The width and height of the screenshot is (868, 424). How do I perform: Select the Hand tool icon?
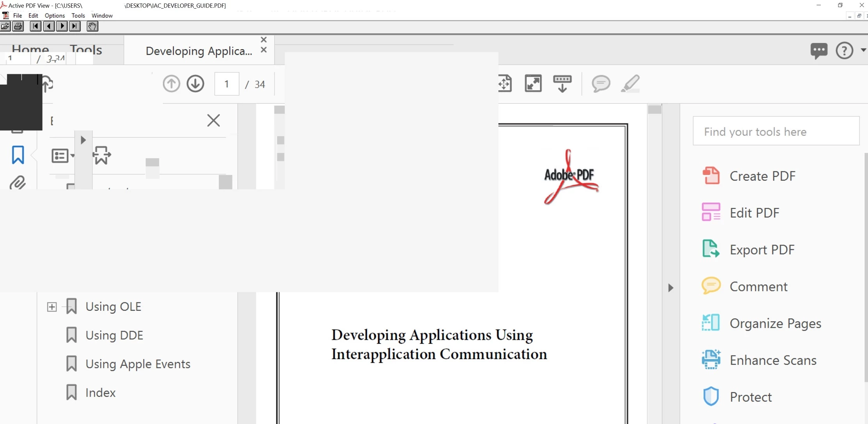[x=92, y=27]
